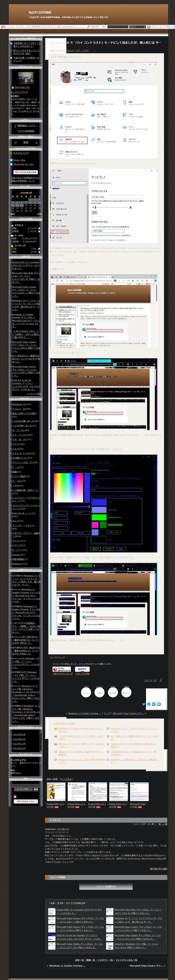The image size is (175, 980).
Task: Open the Microsoft Edge latest image thumbnail
Action: coord(139,792)
